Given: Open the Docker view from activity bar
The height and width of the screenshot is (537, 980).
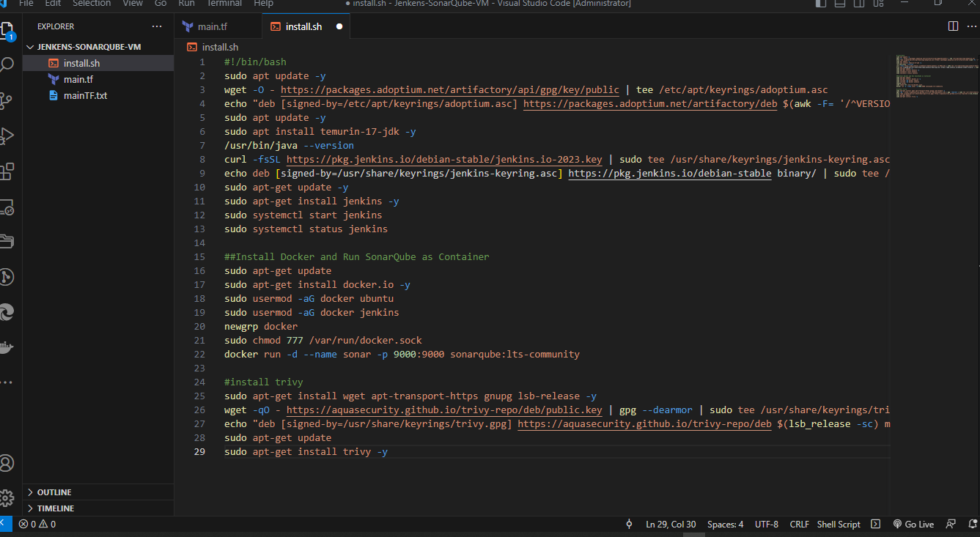Looking at the screenshot, I should 7,347.
